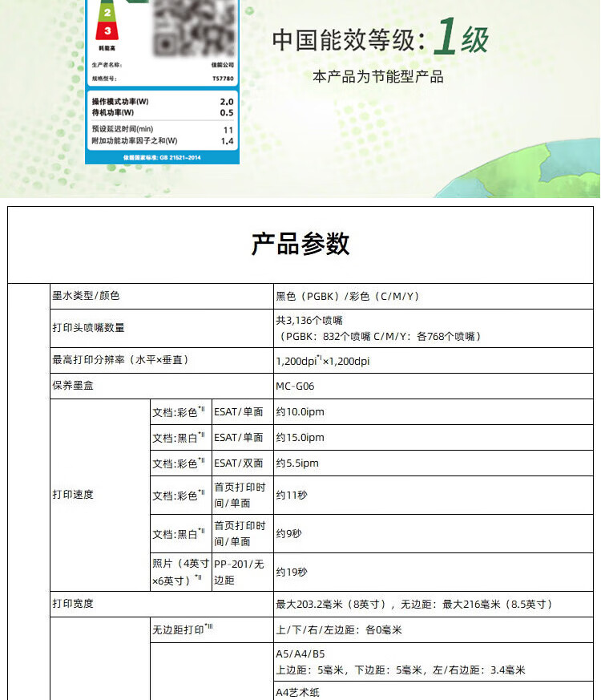
Task: Click the 共3,136个喷嘴 text
Action: click(309, 321)
